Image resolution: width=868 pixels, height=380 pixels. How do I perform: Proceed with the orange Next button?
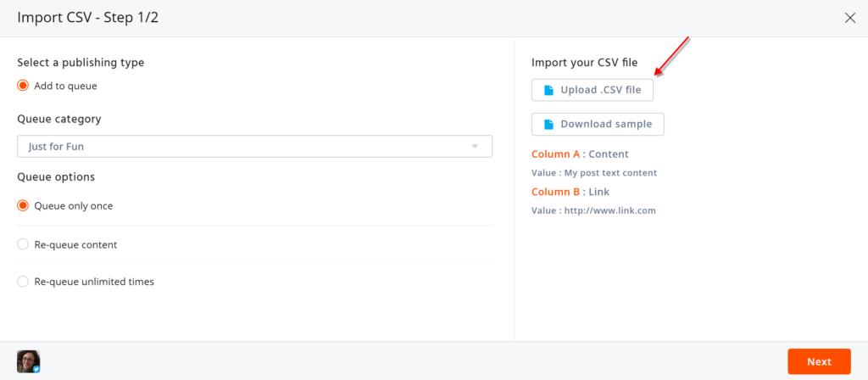(819, 361)
